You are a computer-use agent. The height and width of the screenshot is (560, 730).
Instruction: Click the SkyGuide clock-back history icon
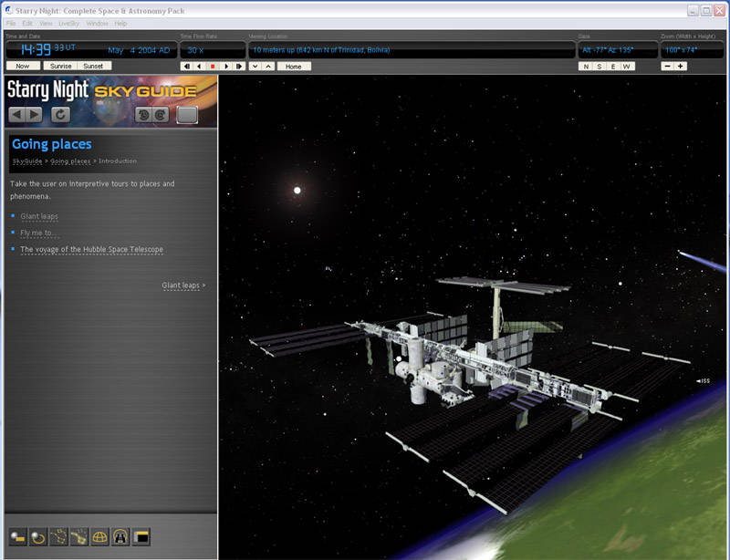coord(144,115)
